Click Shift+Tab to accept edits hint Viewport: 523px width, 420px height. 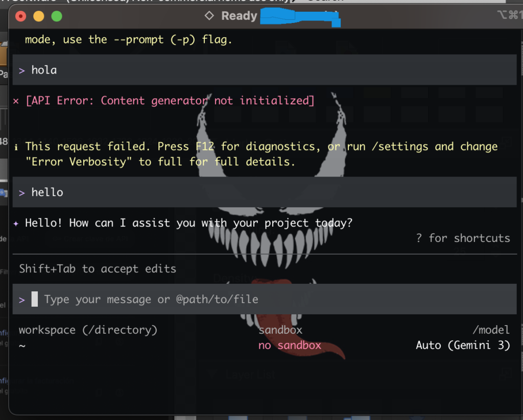pyautogui.click(x=97, y=269)
